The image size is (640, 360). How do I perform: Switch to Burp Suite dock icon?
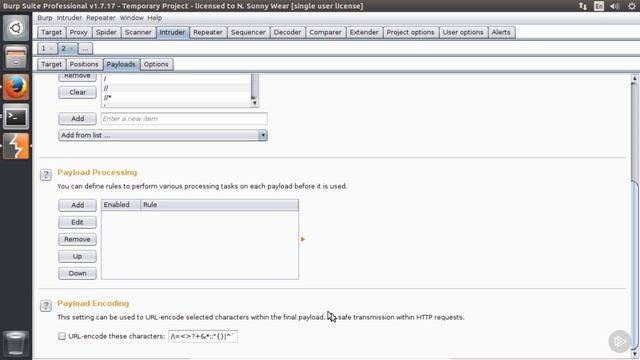[x=16, y=146]
